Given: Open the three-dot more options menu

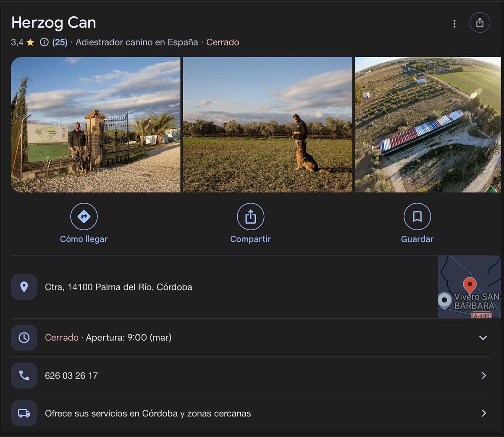Looking at the screenshot, I should (x=454, y=24).
